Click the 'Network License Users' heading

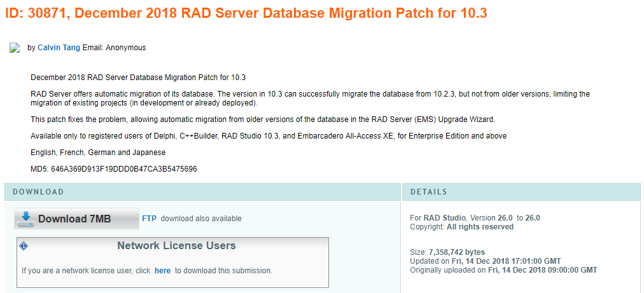point(177,246)
